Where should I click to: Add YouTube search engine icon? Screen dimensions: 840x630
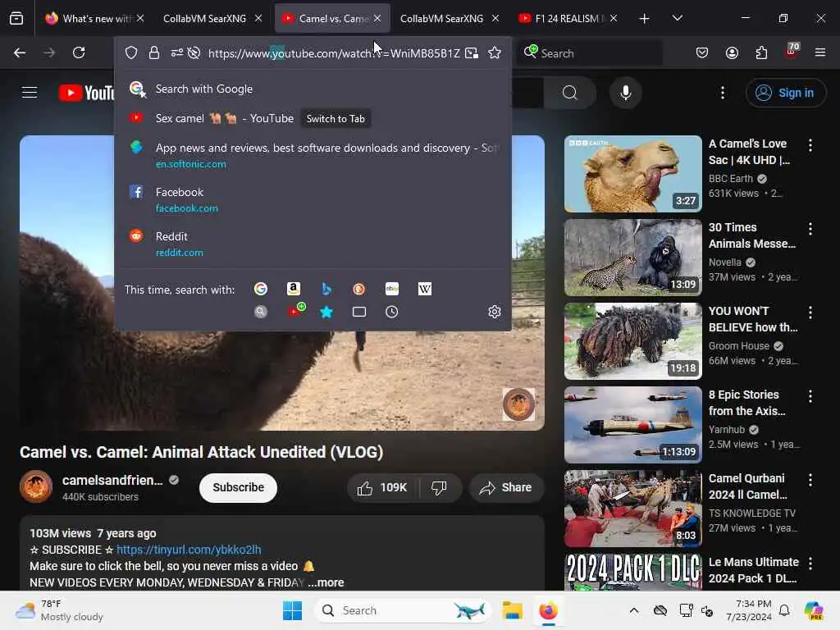(x=294, y=311)
